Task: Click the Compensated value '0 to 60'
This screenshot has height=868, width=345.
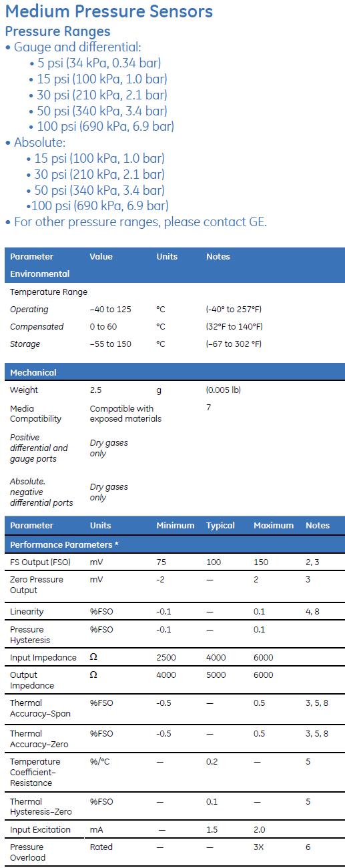Action: [x=103, y=326]
